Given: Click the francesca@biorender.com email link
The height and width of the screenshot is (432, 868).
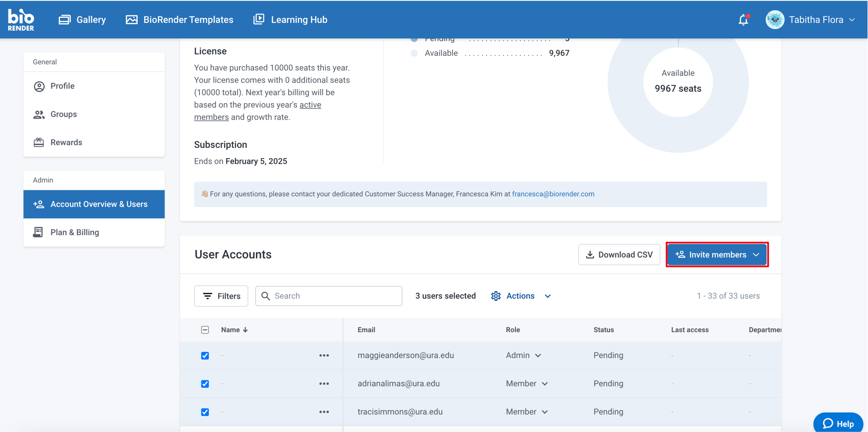Looking at the screenshot, I should (x=553, y=194).
